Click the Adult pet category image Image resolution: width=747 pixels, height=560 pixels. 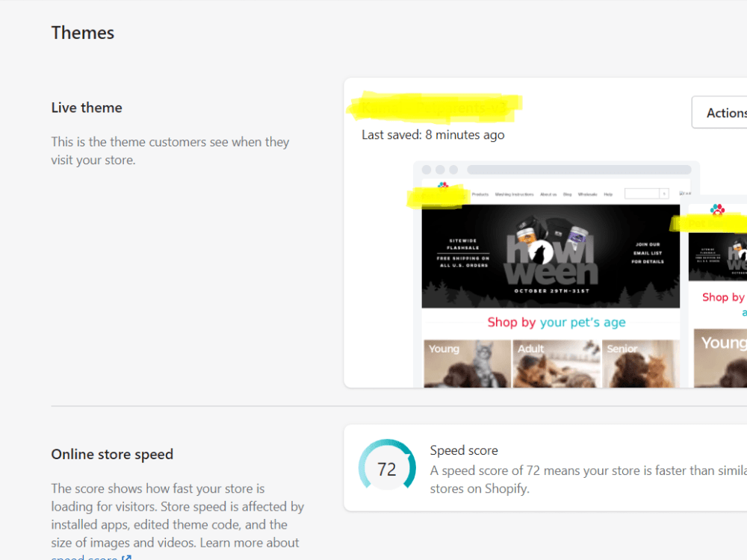(x=556, y=364)
